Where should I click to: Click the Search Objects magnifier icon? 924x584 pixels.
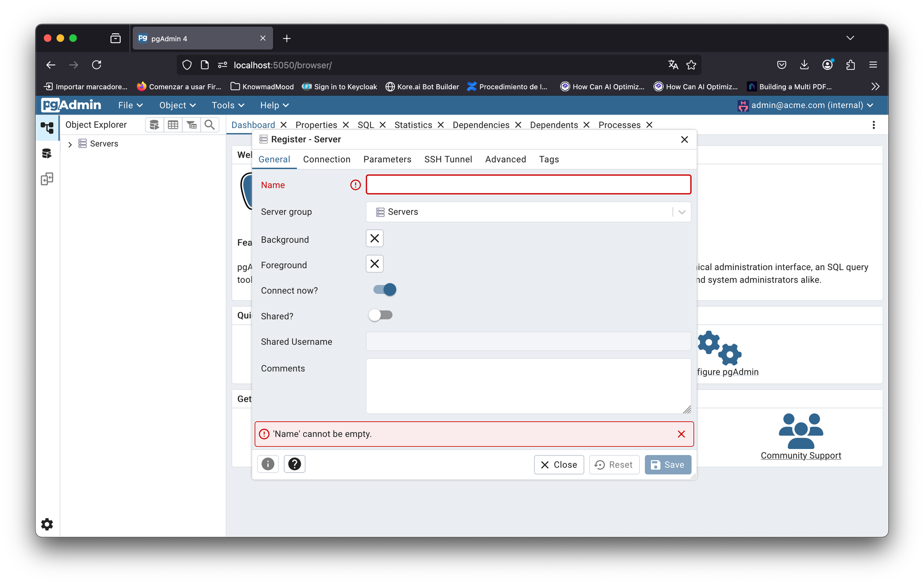210,125
